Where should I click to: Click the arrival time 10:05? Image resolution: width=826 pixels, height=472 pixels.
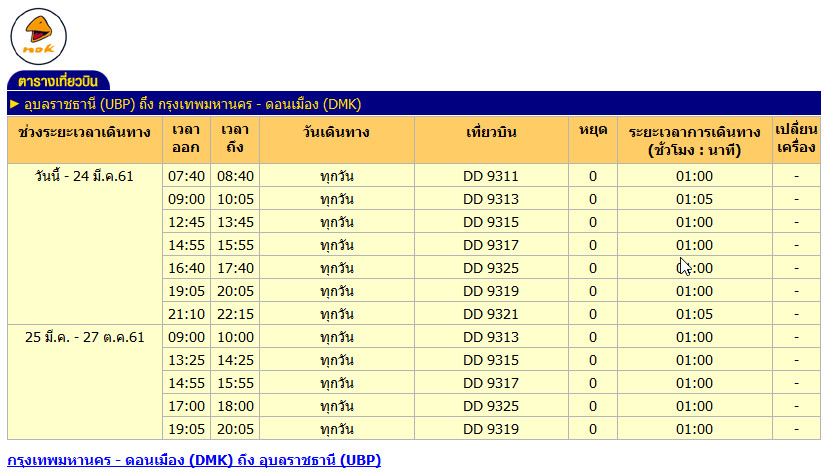pos(235,199)
